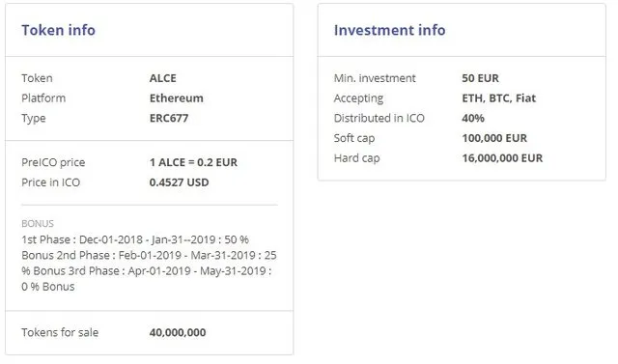Click the Soft cap label
The width and height of the screenshot is (618, 364).
click(x=354, y=138)
